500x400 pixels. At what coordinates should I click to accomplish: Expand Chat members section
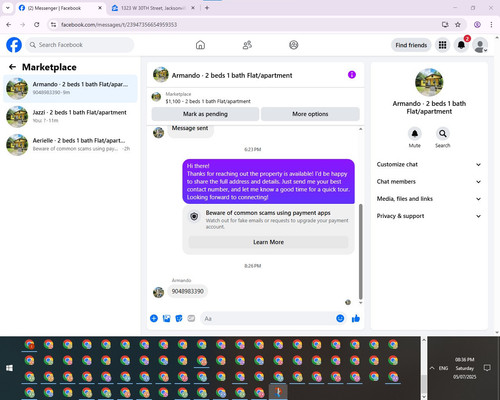pos(429,182)
